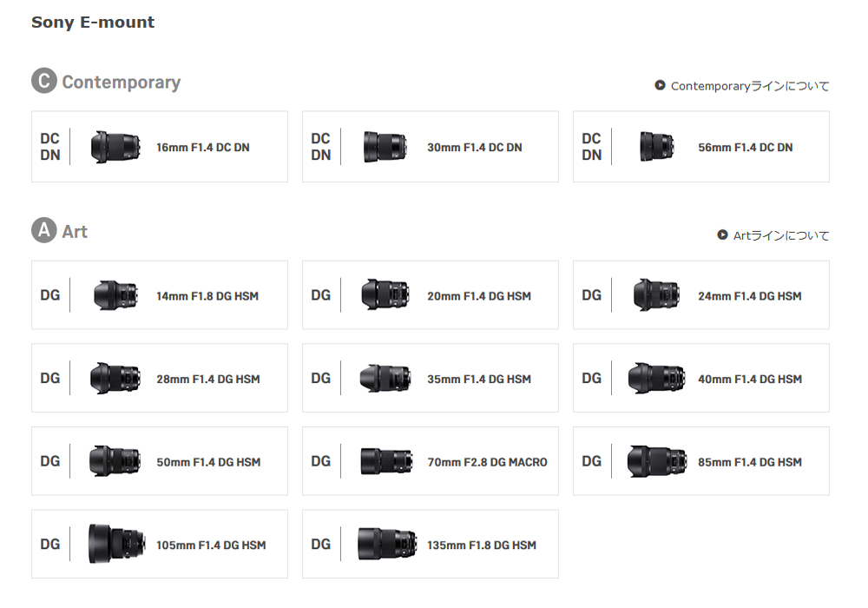The image size is (868, 608).
Task: Open 56mm F1.4 DC DN product link
Action: 745,148
